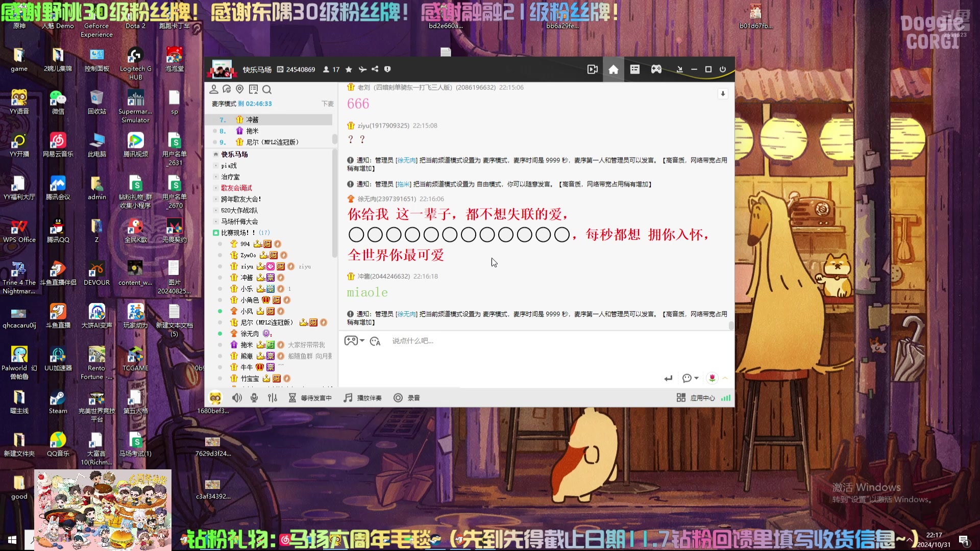Viewport: 980px width, 551px height.
Task: Select queue member 8 拖米
Action: coord(269,131)
